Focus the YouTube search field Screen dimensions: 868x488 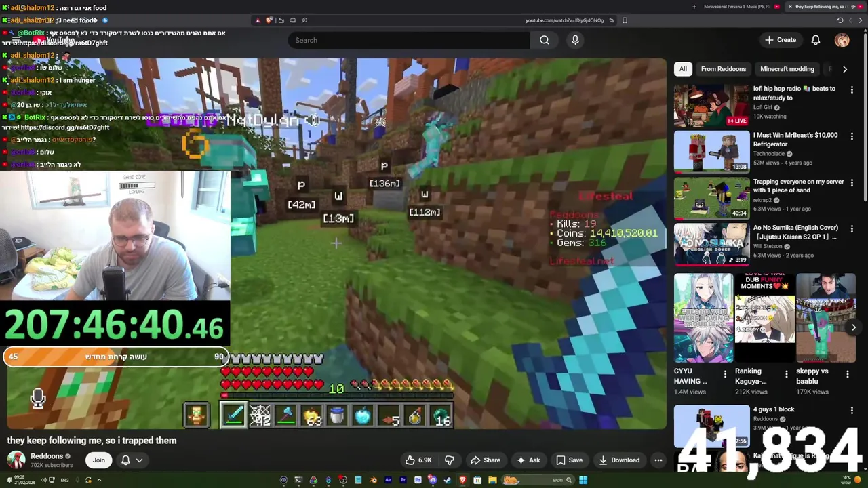(x=410, y=40)
